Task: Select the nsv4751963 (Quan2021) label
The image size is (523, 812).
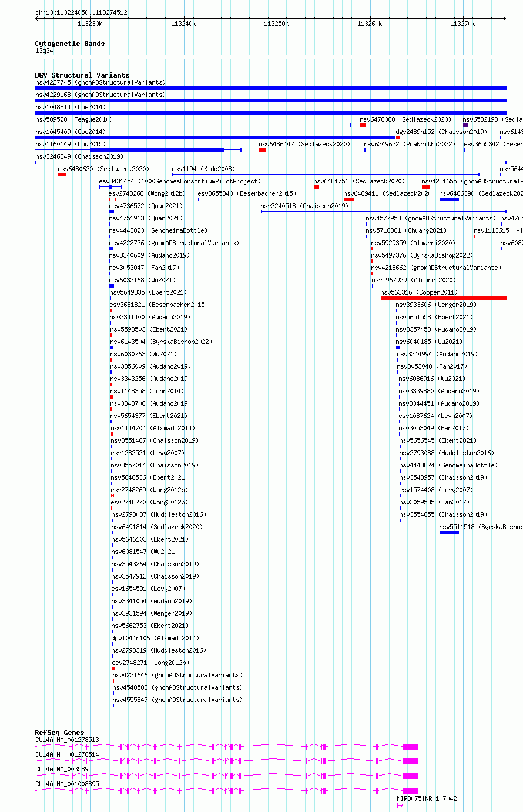Action: point(146,218)
